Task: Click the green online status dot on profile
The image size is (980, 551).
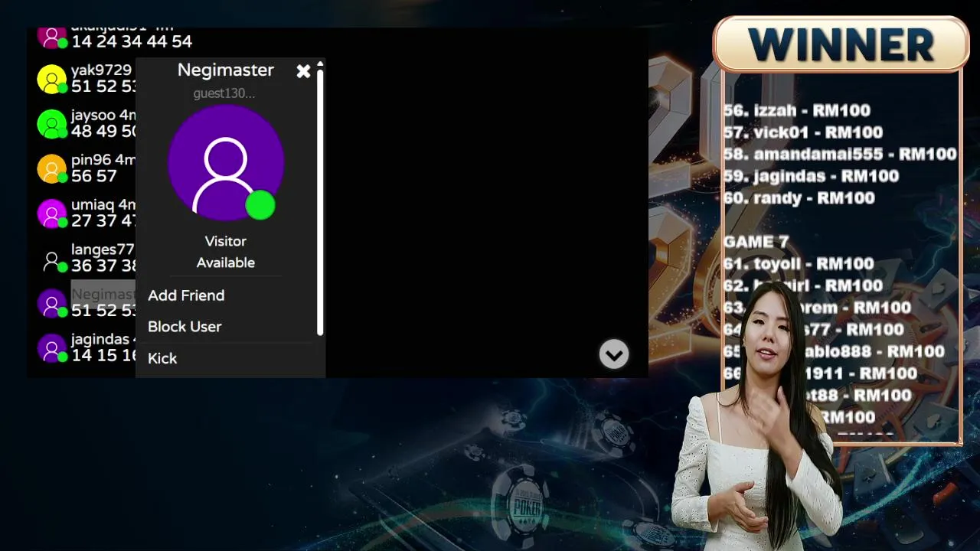Action: click(x=260, y=205)
